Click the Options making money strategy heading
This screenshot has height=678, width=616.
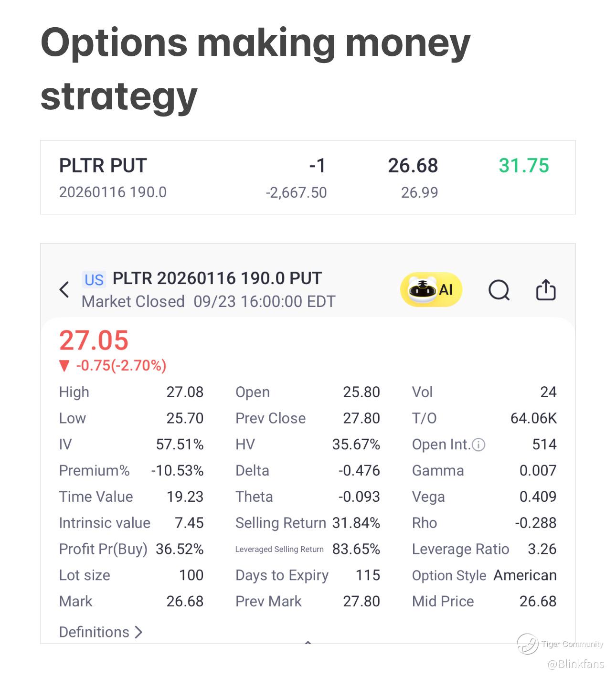click(x=255, y=68)
